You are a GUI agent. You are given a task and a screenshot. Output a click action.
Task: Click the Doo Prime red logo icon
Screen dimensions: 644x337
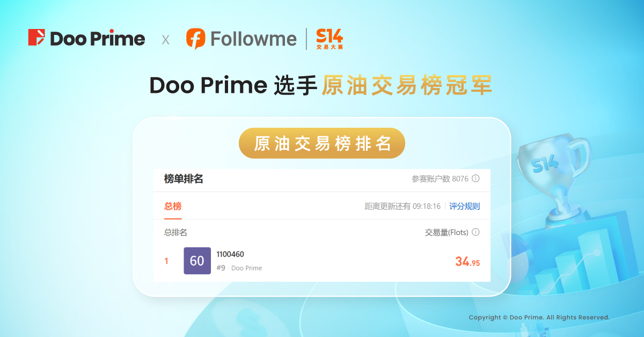click(36, 38)
